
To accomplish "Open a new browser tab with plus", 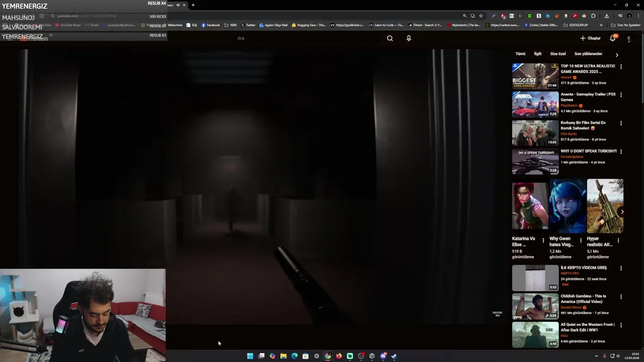I will tap(193, 5).
